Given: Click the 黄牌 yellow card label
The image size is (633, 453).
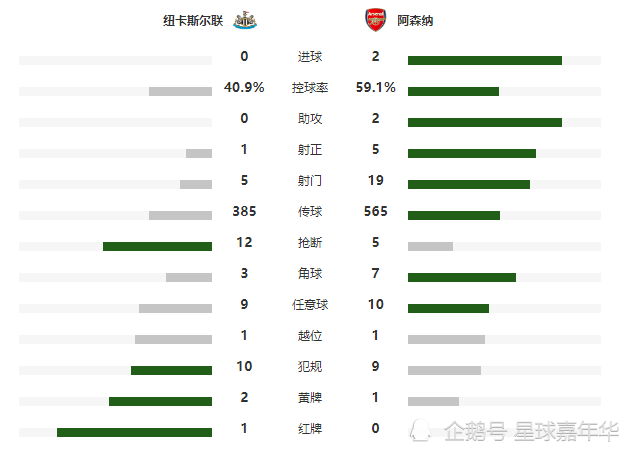Looking at the screenshot, I should click(310, 397).
